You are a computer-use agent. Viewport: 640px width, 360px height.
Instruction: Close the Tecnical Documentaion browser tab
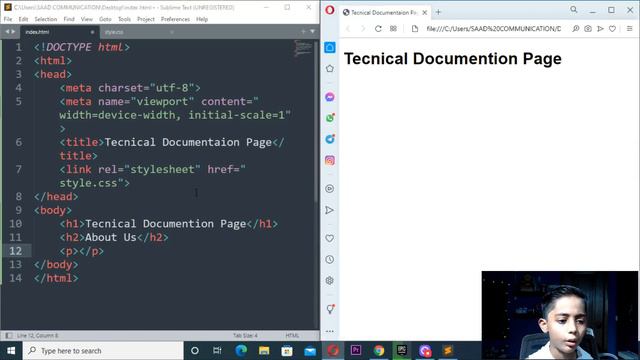[x=424, y=13]
